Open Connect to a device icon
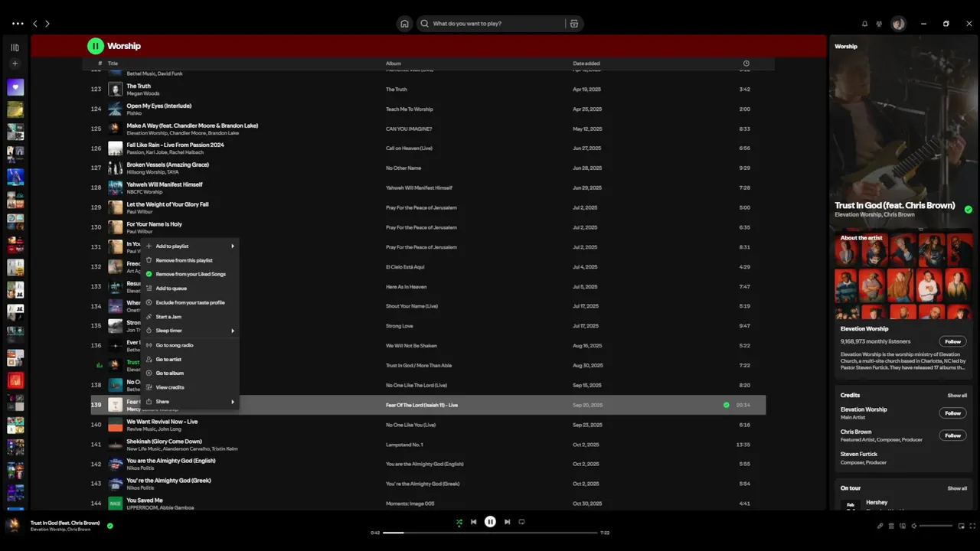980x551 pixels. coord(903,526)
